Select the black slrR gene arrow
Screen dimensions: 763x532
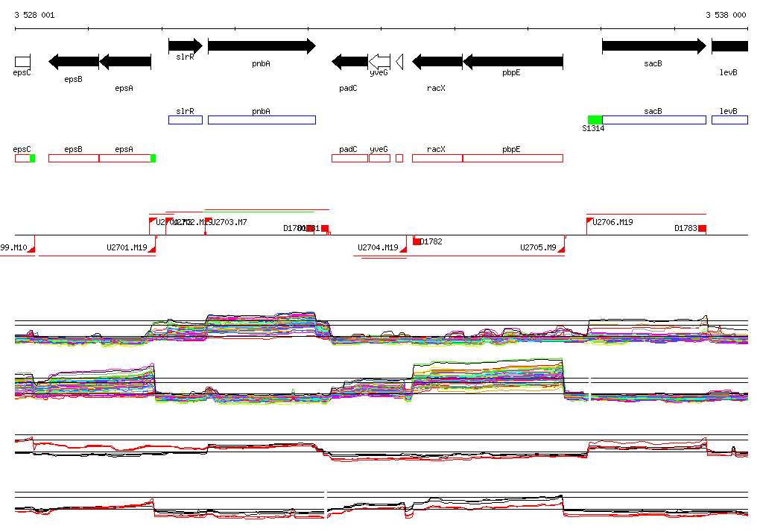coord(186,46)
